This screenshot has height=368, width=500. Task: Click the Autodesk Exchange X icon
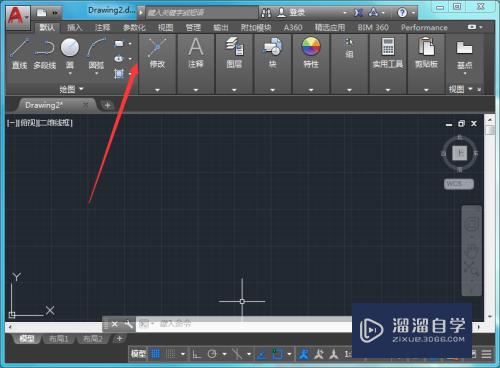[x=358, y=13]
